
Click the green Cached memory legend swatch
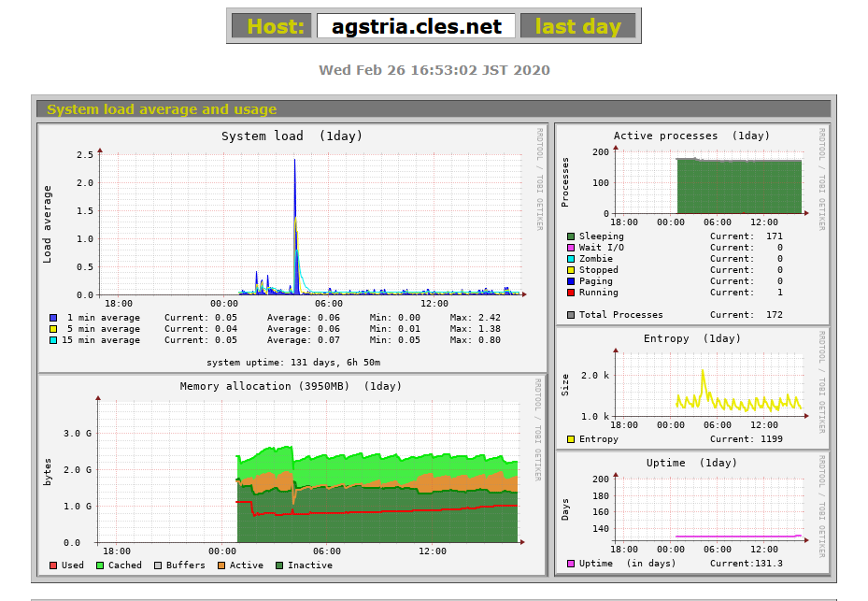(x=98, y=565)
